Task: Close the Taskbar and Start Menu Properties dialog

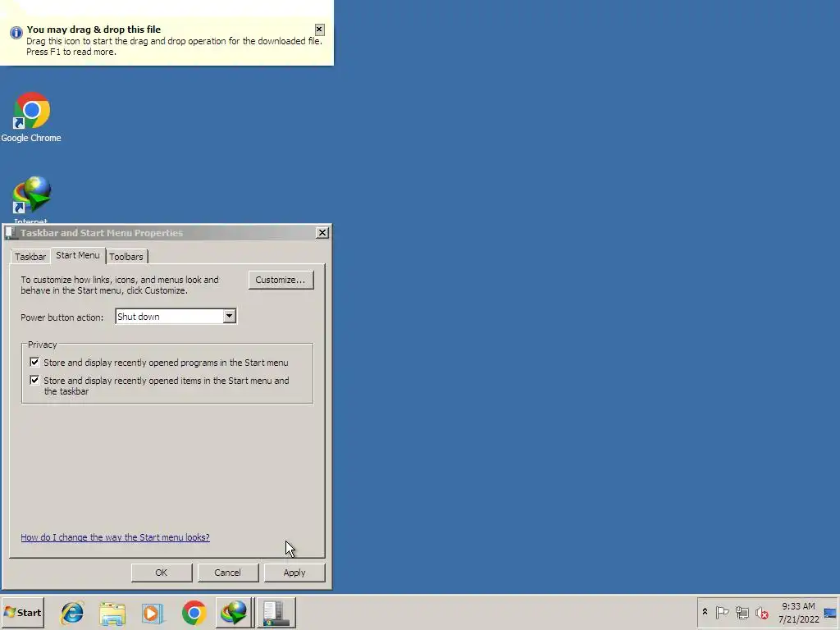Action: [x=322, y=232]
